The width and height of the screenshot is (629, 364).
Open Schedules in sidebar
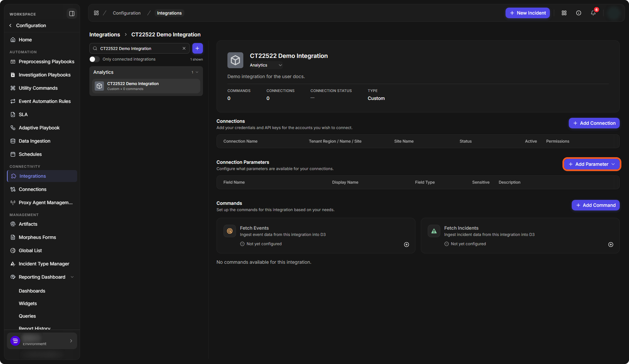pyautogui.click(x=42, y=154)
